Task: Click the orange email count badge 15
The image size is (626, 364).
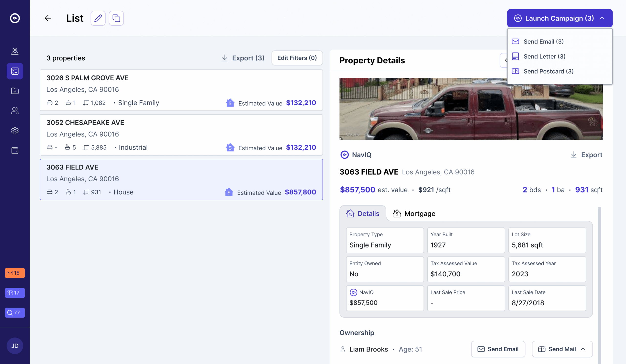Action: pyautogui.click(x=15, y=273)
